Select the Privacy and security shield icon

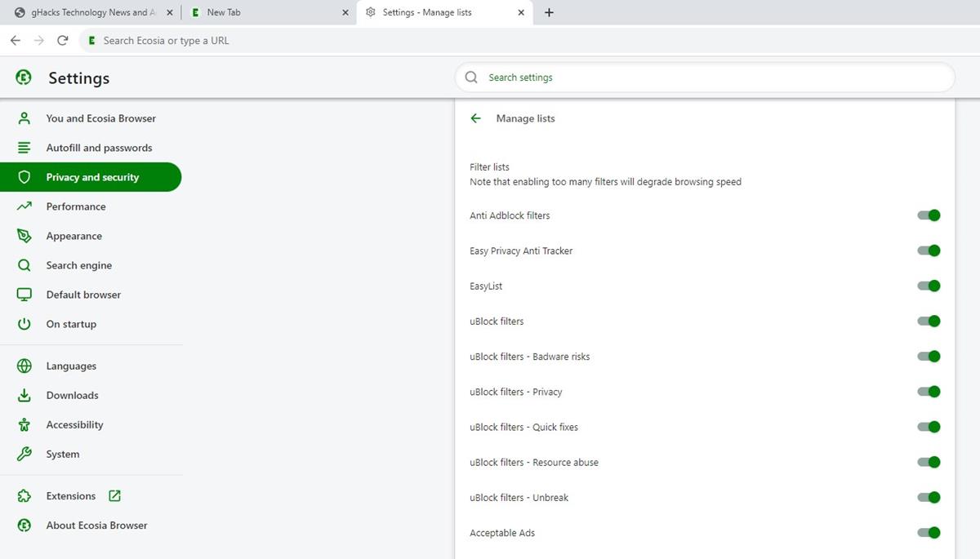(x=25, y=177)
